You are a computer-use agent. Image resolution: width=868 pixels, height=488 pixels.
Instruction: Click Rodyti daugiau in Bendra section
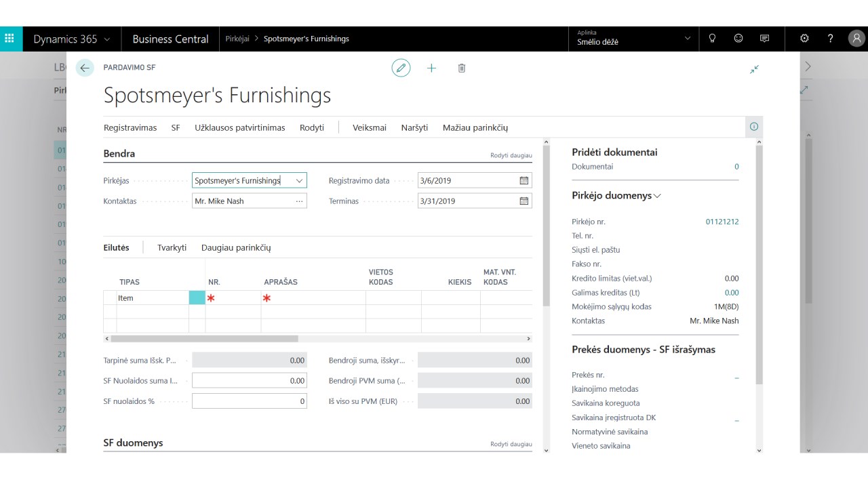[511, 155]
